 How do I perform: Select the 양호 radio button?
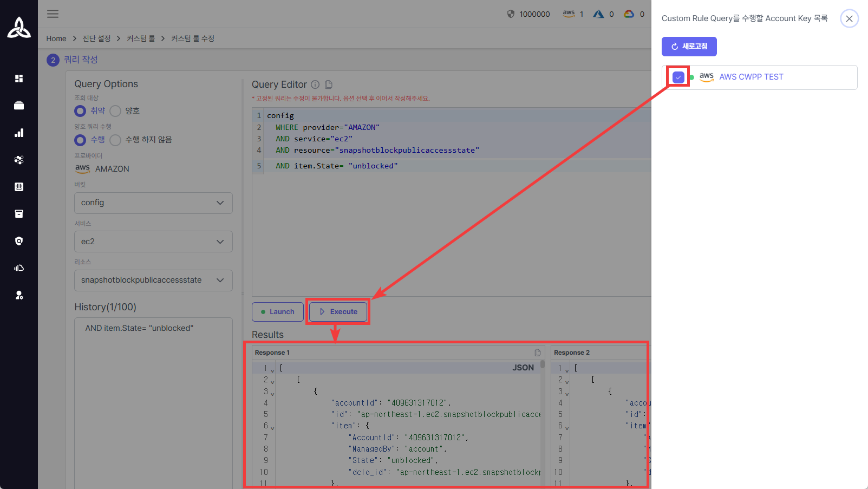[x=115, y=111]
